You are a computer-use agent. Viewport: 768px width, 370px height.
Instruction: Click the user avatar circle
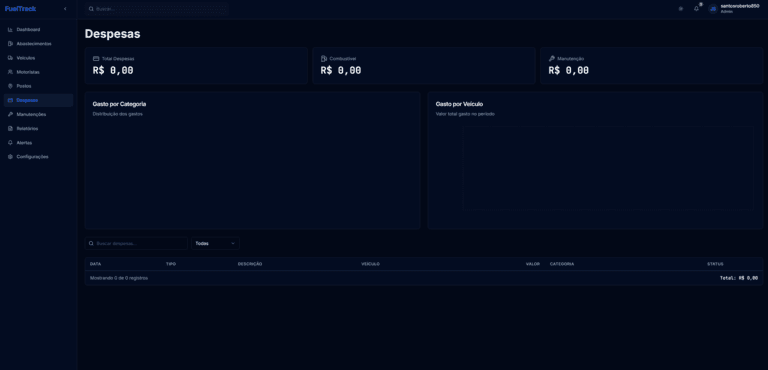coord(713,9)
